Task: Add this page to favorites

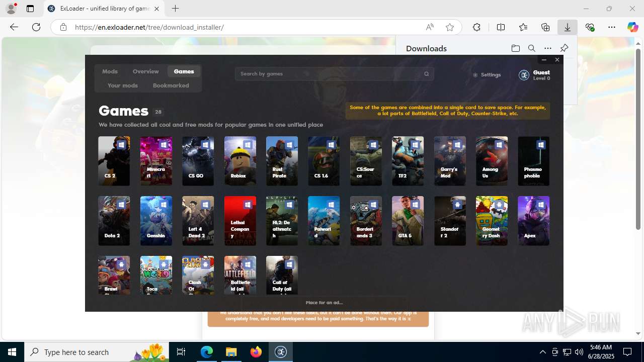Action: pyautogui.click(x=450, y=27)
